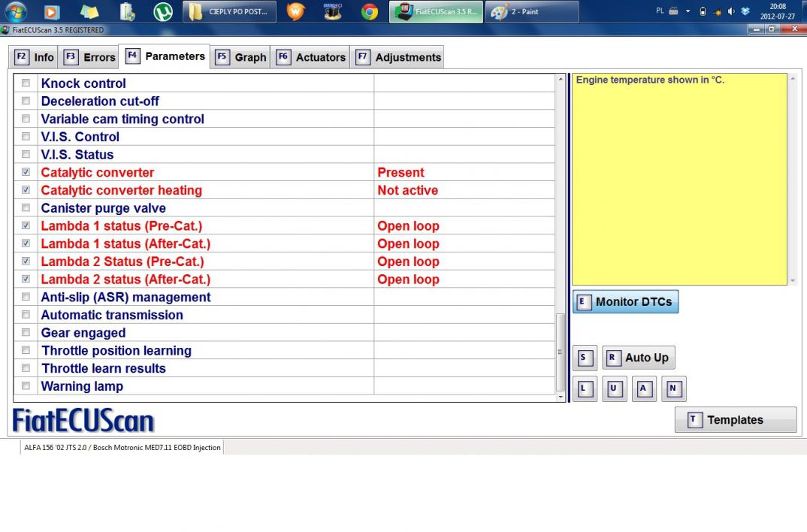Open the Windows Start menu

click(14, 11)
